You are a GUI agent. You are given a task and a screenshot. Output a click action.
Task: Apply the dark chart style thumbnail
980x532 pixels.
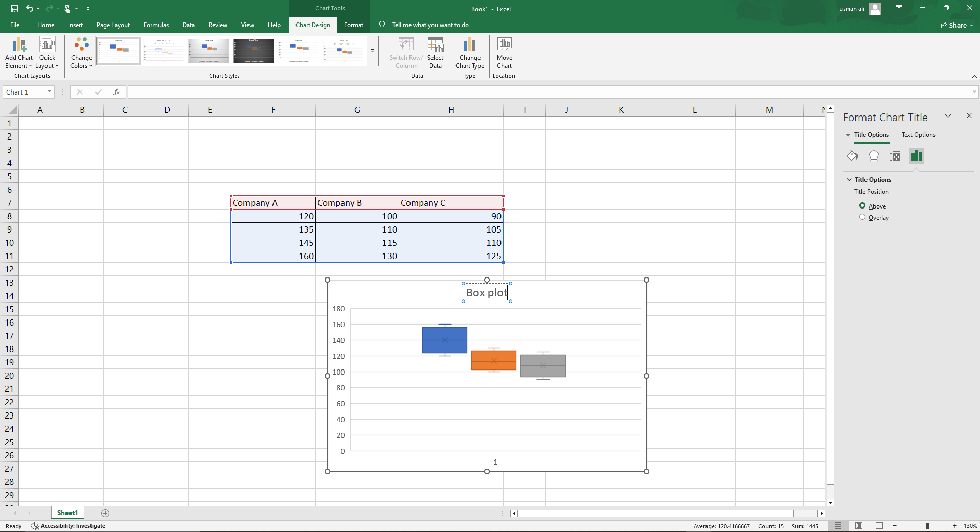point(254,51)
